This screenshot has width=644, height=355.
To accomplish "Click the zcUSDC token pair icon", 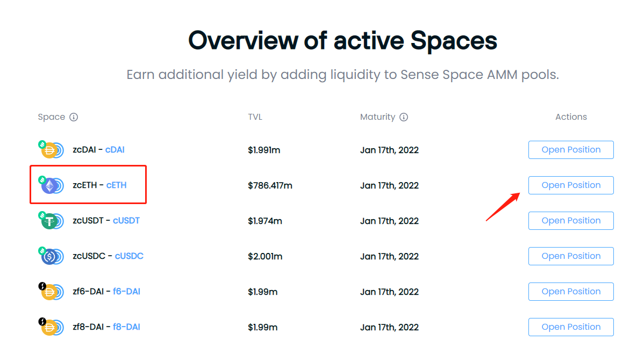I will (x=51, y=256).
